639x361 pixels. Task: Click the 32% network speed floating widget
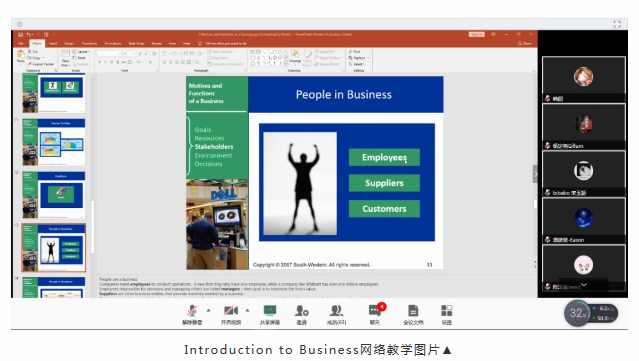coord(591,313)
